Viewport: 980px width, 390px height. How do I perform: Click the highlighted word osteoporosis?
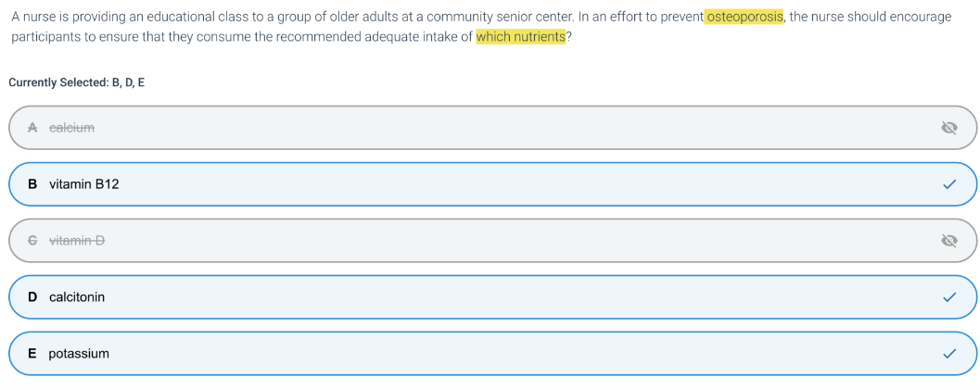click(745, 18)
